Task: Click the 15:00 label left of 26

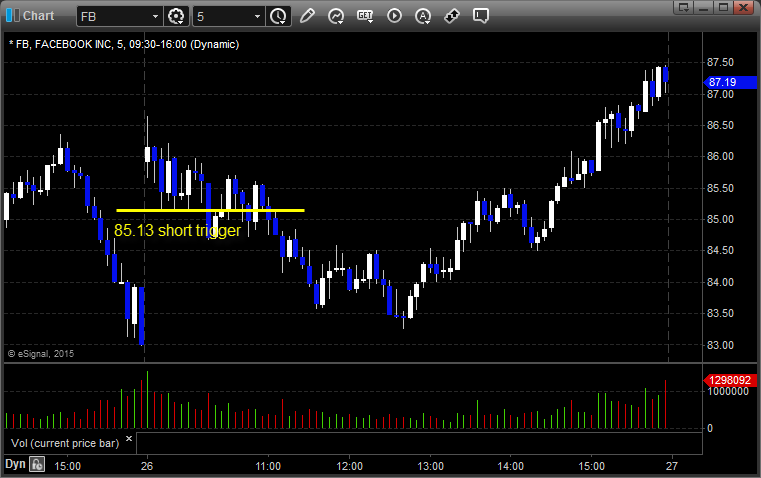Action: (x=67, y=466)
